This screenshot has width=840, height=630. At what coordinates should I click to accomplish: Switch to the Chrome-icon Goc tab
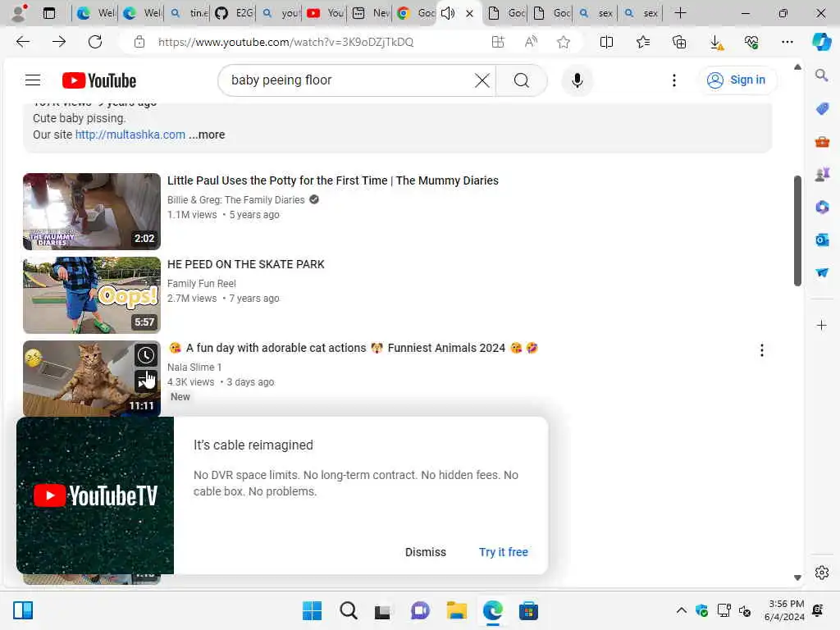[416, 13]
